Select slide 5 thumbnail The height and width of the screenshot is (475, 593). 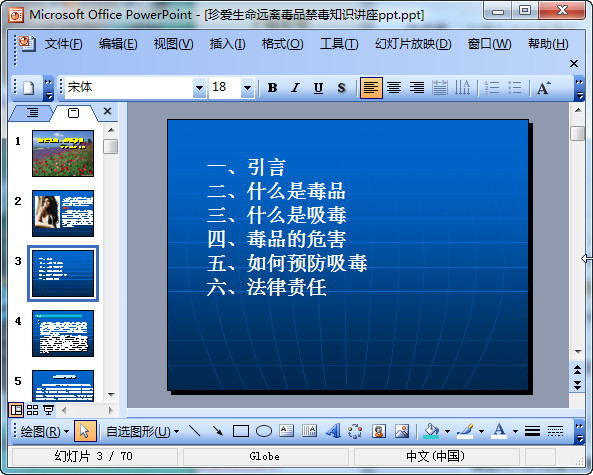coord(63,386)
